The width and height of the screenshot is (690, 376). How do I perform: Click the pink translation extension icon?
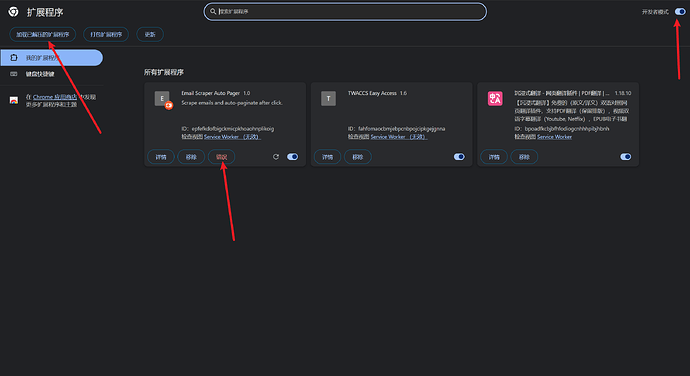point(495,99)
